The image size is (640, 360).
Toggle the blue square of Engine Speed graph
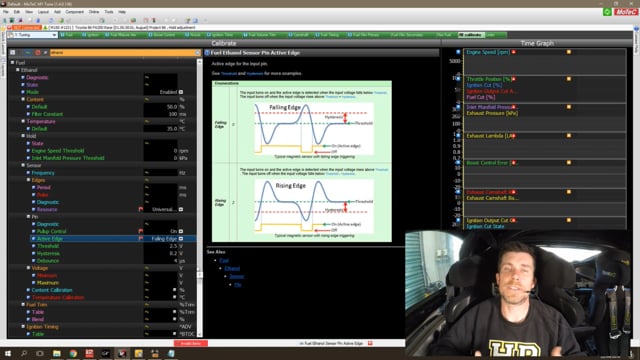[458, 52]
